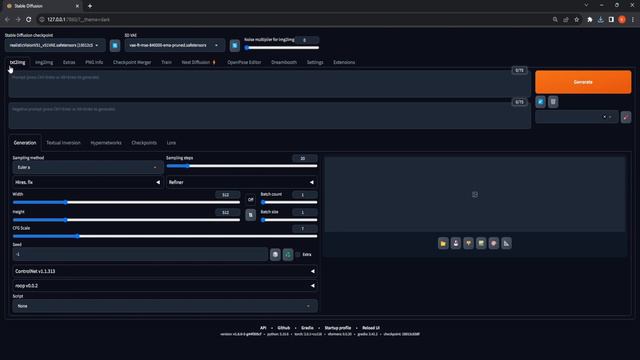Viewport: 640px width, 360px height.
Task: Clear the prompt with the trash icon
Action: tap(553, 102)
